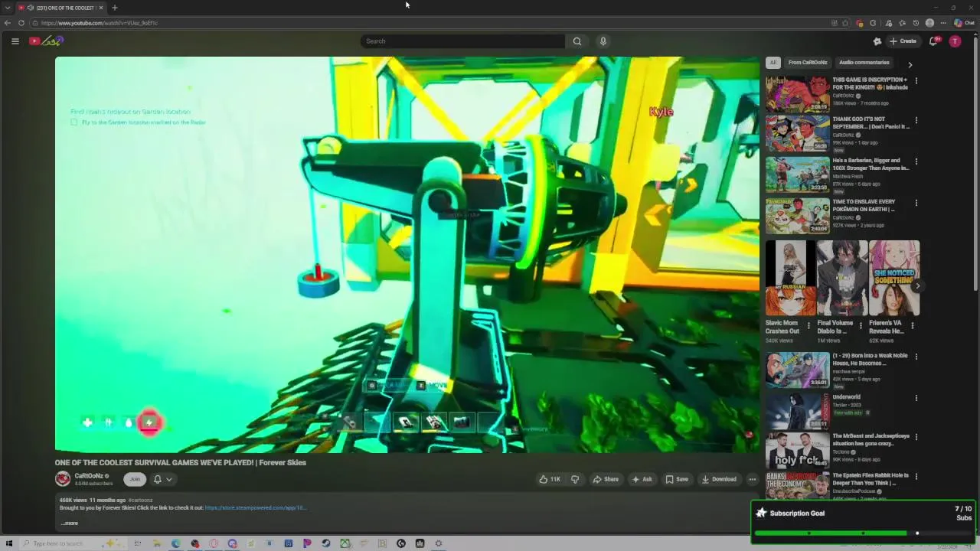Dislike the video with thumbs down
Screen dimensions: 980x551
point(575,480)
